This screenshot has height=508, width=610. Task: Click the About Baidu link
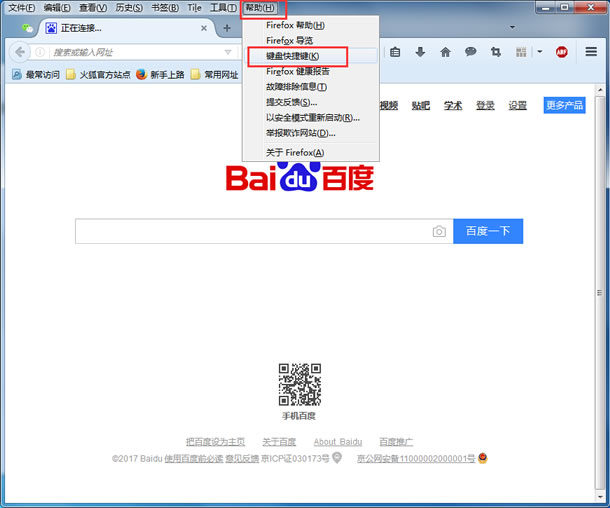(338, 442)
